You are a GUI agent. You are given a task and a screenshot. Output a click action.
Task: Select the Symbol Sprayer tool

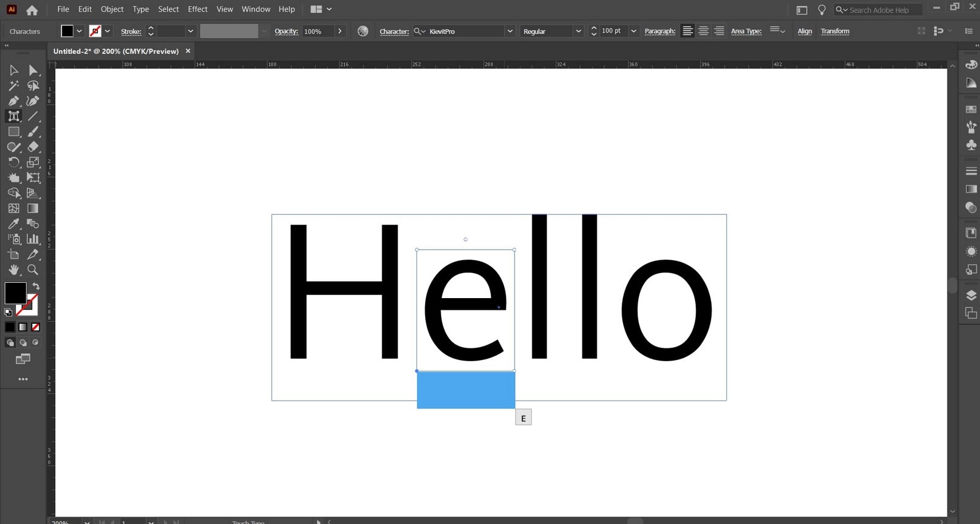13,239
